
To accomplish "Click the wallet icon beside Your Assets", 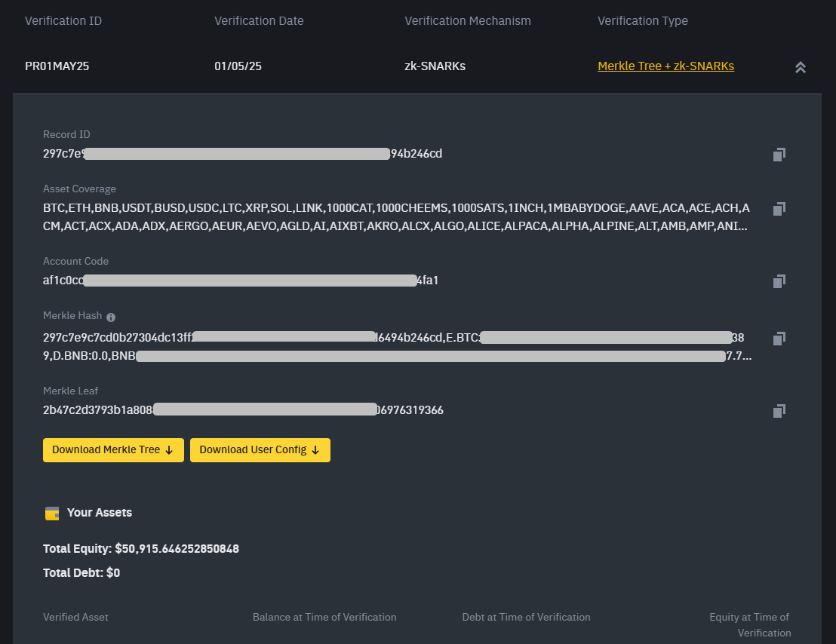I will pyautogui.click(x=52, y=514).
